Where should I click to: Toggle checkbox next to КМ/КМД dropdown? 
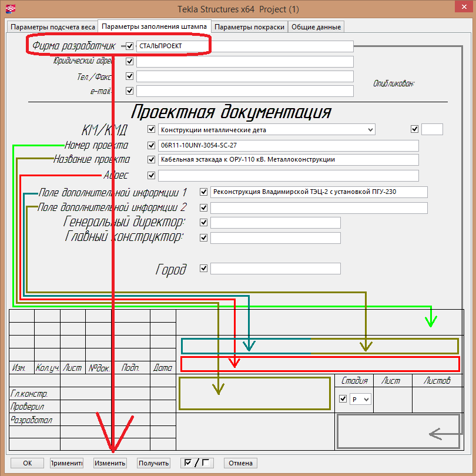pos(151,129)
